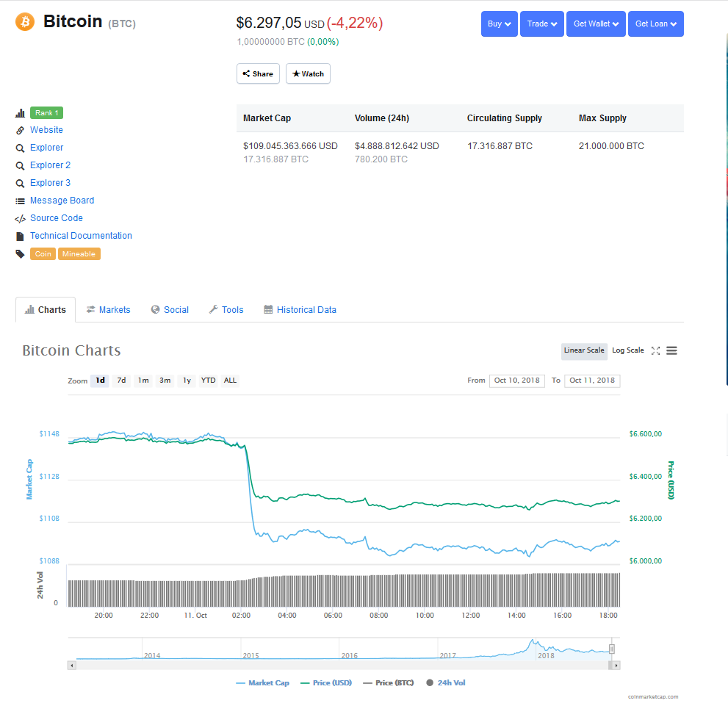This screenshot has width=728, height=703.
Task: Open the Trade dropdown menu
Action: point(543,24)
